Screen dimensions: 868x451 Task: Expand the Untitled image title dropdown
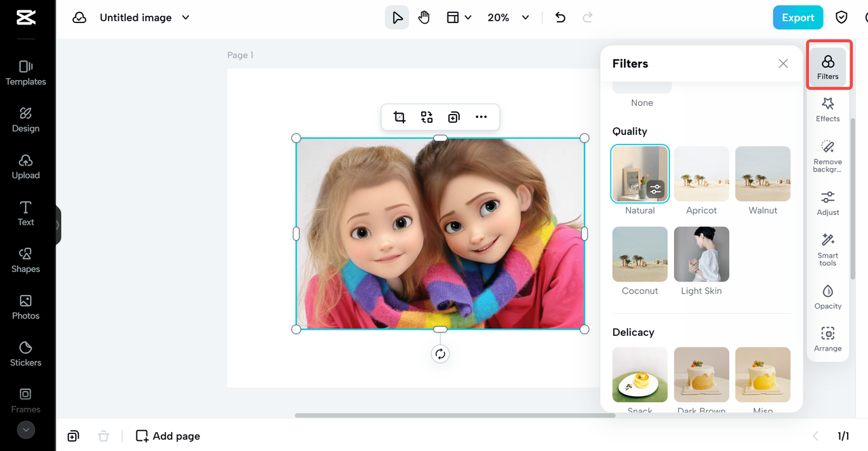pos(186,18)
